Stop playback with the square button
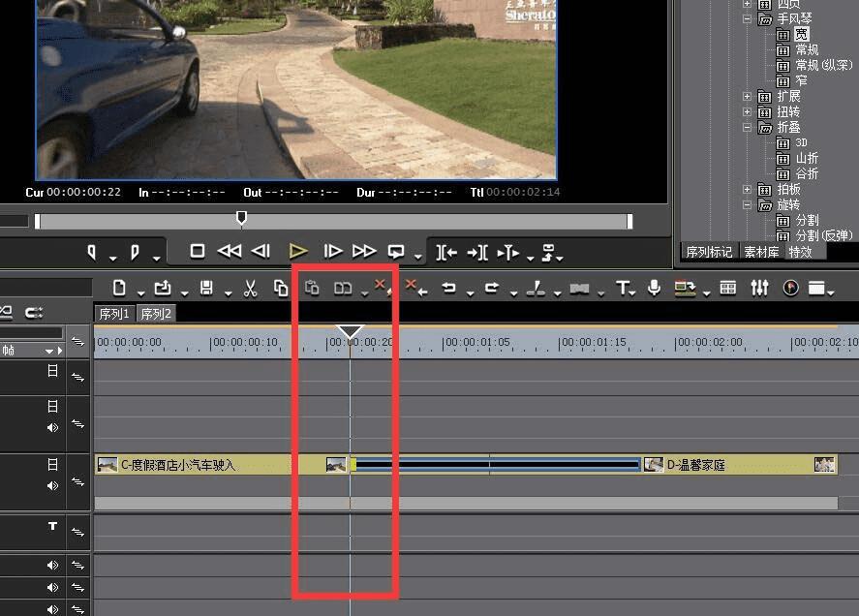This screenshot has height=616, width=859. 198,251
